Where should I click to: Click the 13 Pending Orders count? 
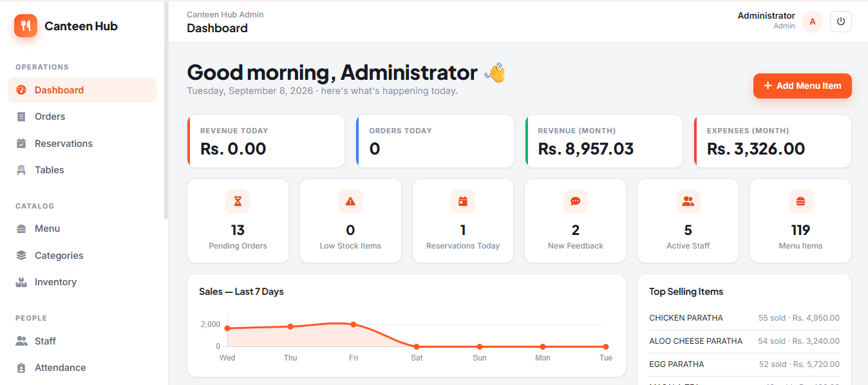click(238, 230)
